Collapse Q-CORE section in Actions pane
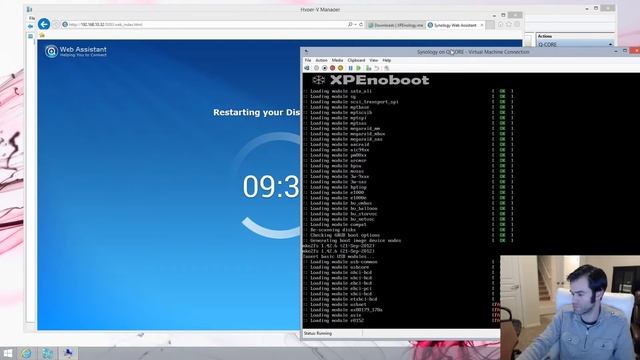640x360 pixels. click(611, 44)
